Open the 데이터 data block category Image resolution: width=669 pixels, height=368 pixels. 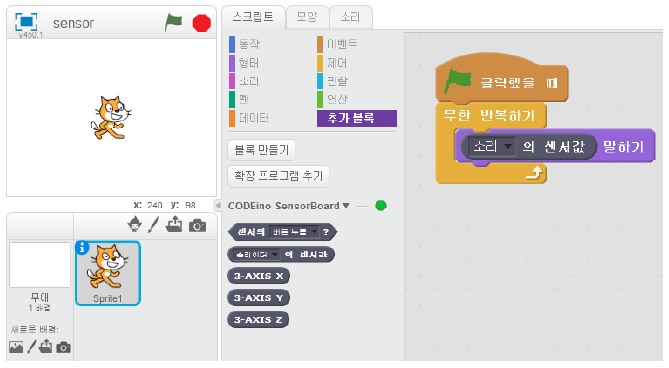click(x=249, y=118)
